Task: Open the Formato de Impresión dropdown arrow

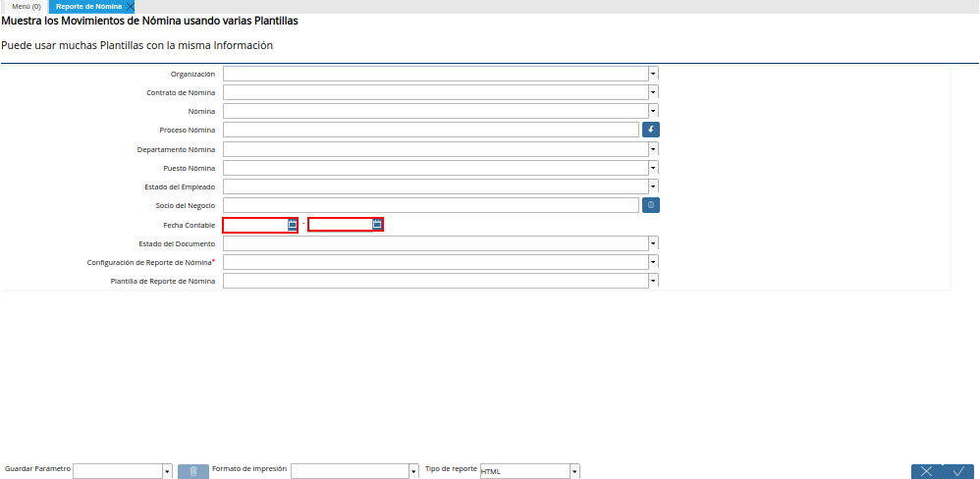Action: (413, 471)
